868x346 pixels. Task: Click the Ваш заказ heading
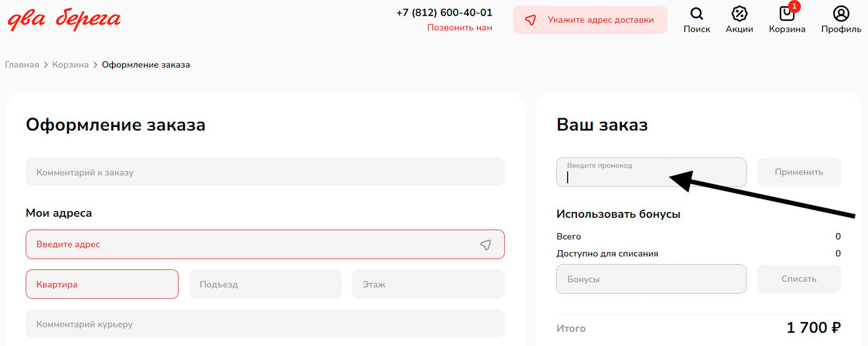pyautogui.click(x=602, y=125)
